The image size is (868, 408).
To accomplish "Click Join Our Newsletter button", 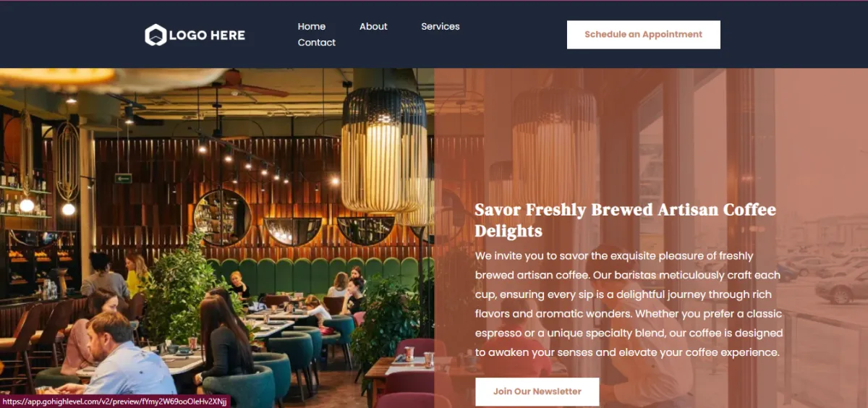I will [x=537, y=391].
